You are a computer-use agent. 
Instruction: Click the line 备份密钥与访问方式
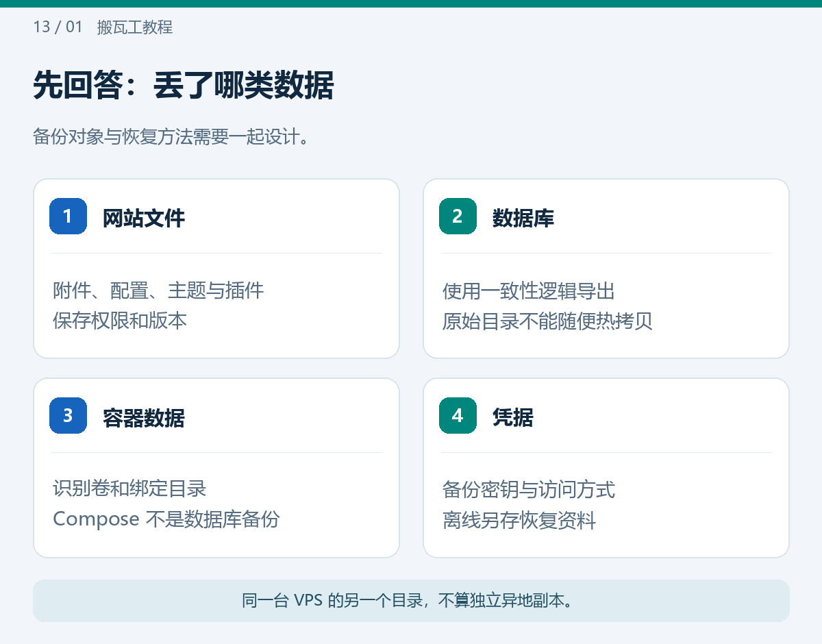[529, 489]
